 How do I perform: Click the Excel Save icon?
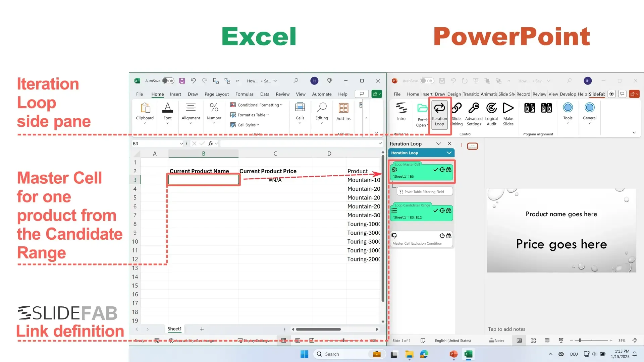[182, 81]
